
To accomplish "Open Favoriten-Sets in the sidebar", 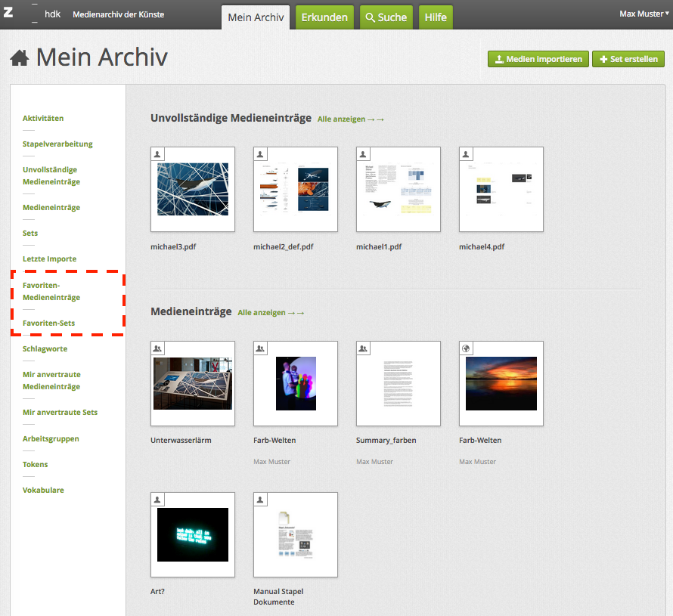I will click(48, 323).
